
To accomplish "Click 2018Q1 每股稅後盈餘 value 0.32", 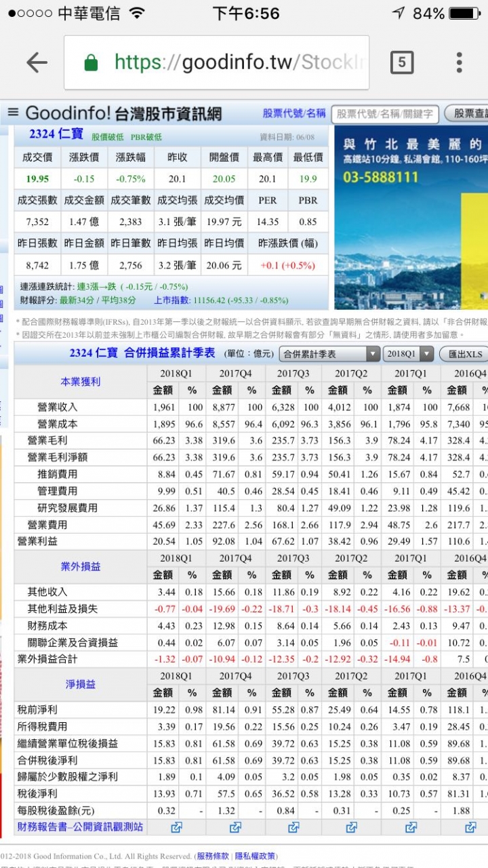I will pyautogui.click(x=166, y=810).
